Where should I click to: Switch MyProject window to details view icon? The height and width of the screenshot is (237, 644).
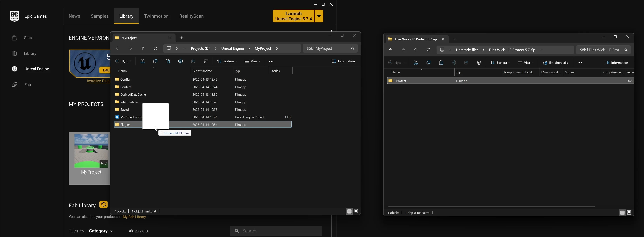(349, 211)
